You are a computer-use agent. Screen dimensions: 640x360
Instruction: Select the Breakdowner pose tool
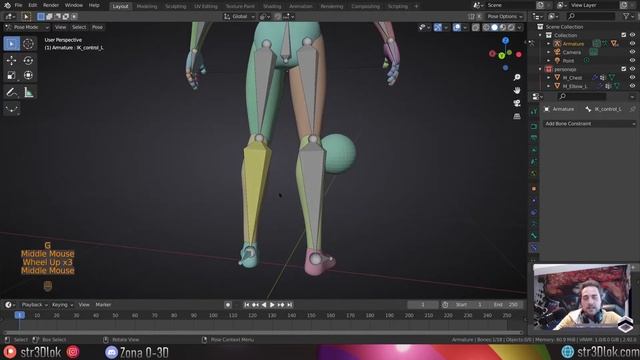coord(11,109)
